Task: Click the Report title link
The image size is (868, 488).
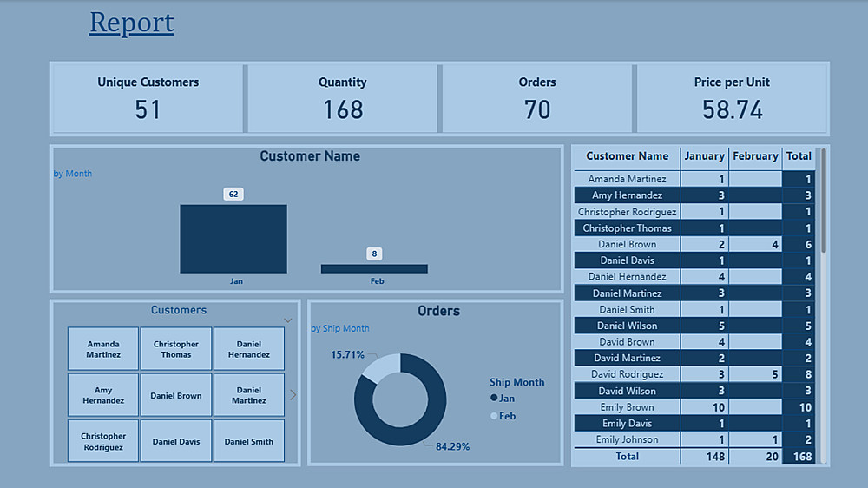Action: 131,23
